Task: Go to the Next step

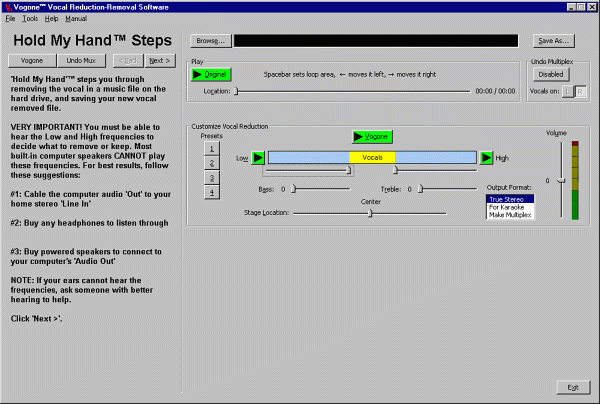Action: pos(160,60)
